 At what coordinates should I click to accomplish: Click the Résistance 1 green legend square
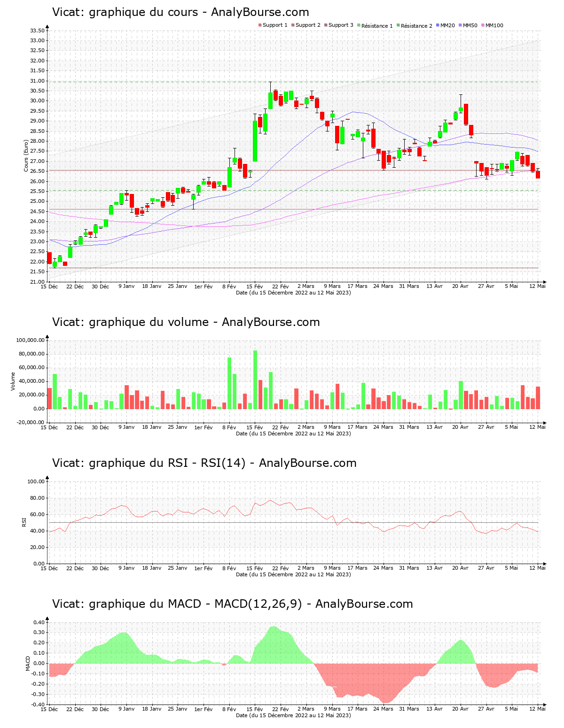[359, 25]
